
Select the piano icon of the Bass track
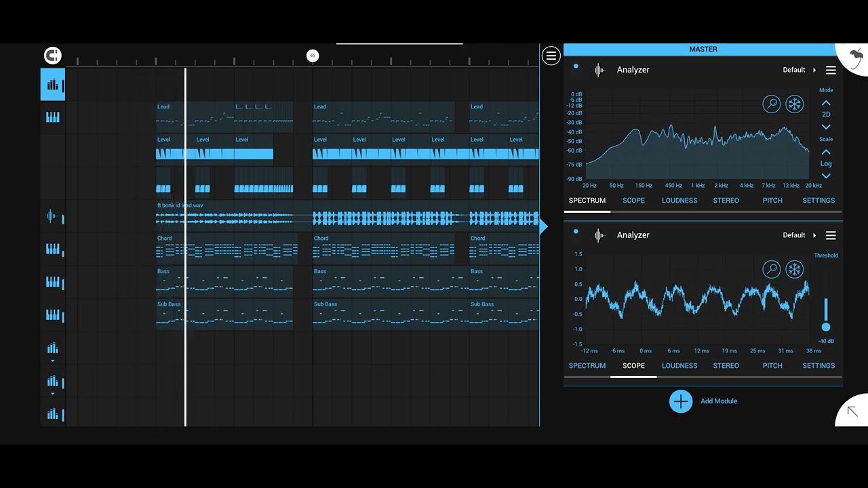point(53,282)
